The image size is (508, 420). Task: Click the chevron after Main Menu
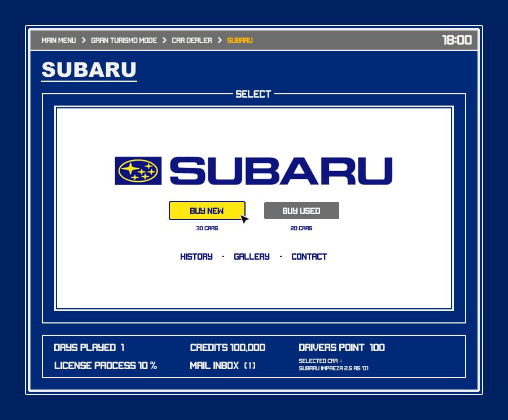tap(84, 40)
